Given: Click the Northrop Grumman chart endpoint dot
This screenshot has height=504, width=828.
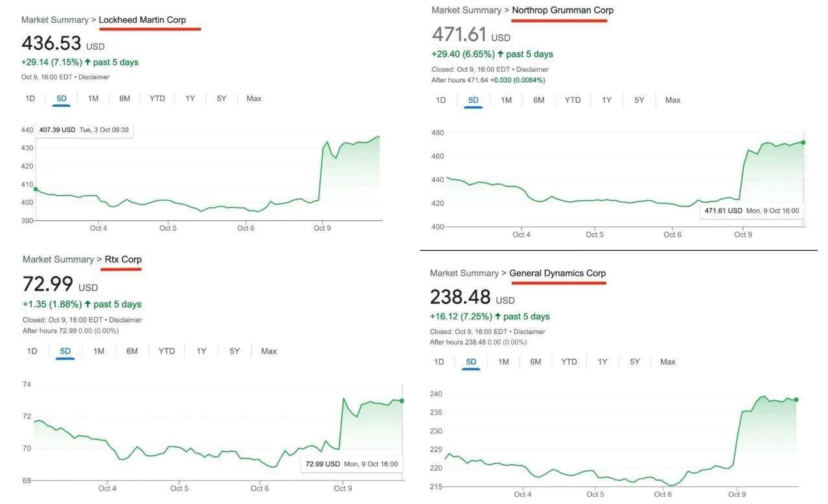Looking at the screenshot, I should [x=803, y=143].
